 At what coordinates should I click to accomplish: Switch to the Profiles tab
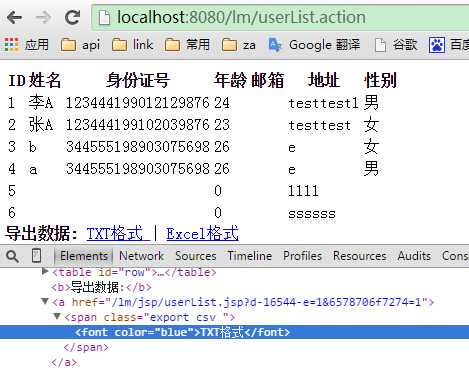(302, 256)
